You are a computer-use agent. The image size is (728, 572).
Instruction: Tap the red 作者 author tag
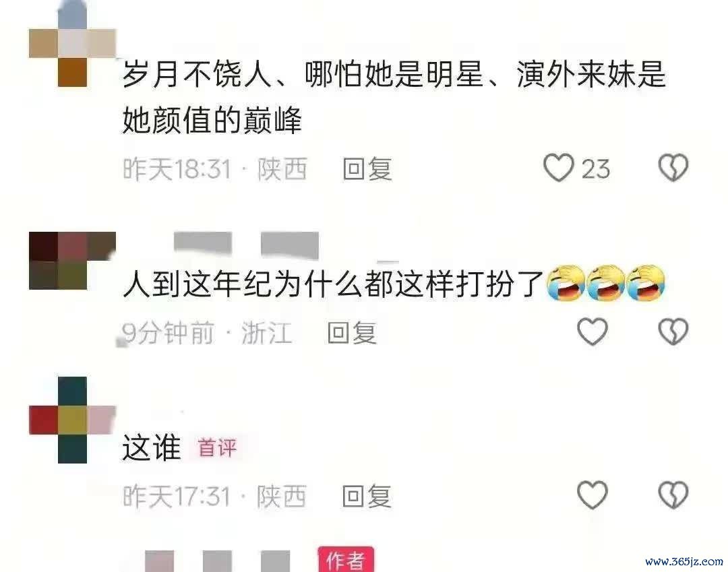pyautogui.click(x=346, y=559)
